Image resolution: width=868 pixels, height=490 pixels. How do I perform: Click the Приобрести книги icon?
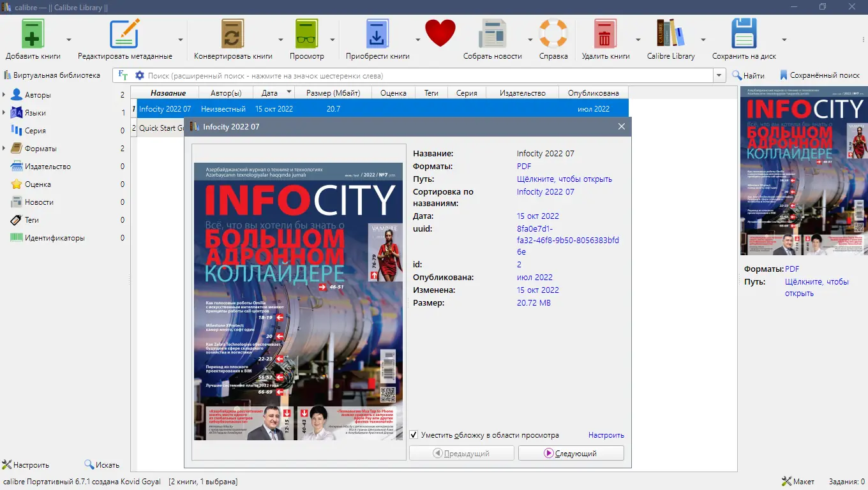point(378,33)
